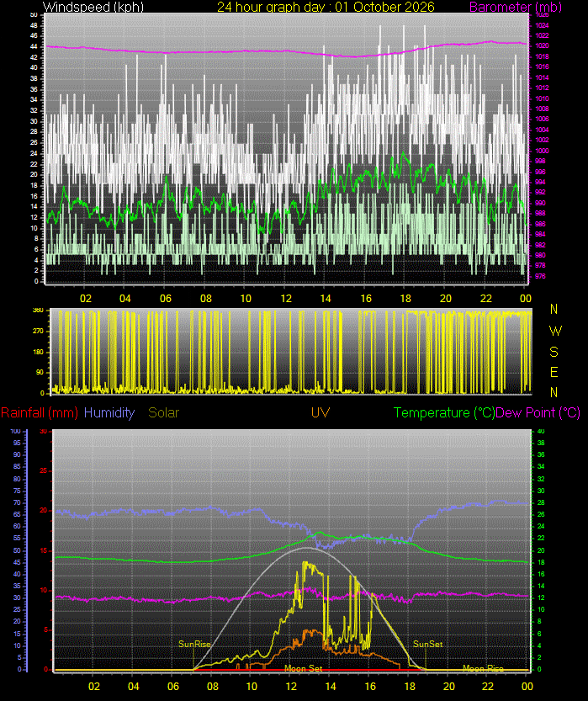Select the "270" value on the direction axis
Viewport: 588px width, 701px height.
coord(39,331)
